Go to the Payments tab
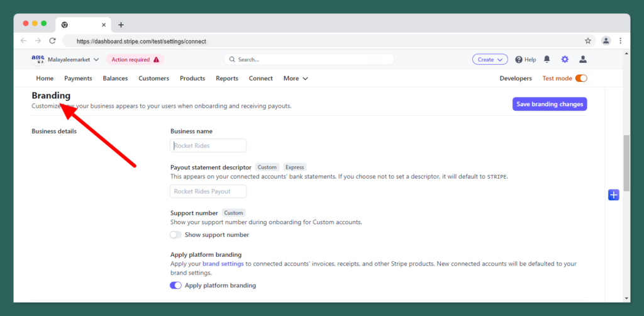 click(x=78, y=79)
